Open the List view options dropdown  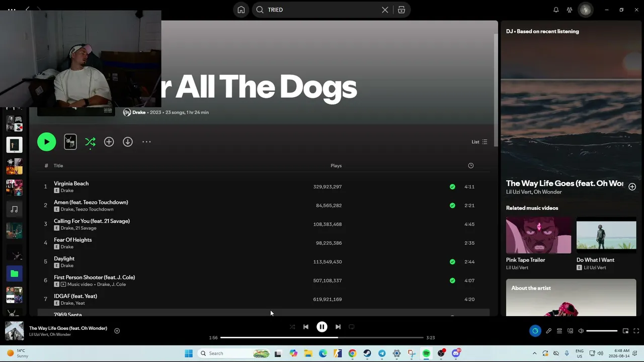click(479, 142)
